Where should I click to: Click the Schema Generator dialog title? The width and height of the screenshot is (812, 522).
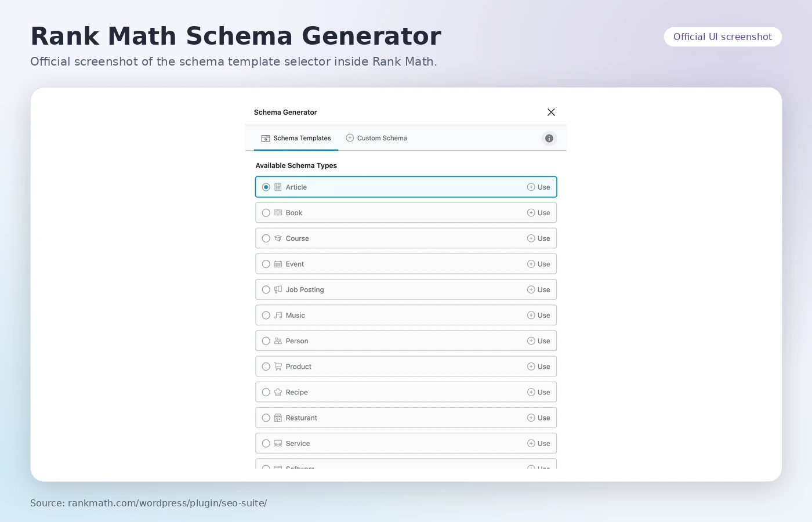(285, 112)
